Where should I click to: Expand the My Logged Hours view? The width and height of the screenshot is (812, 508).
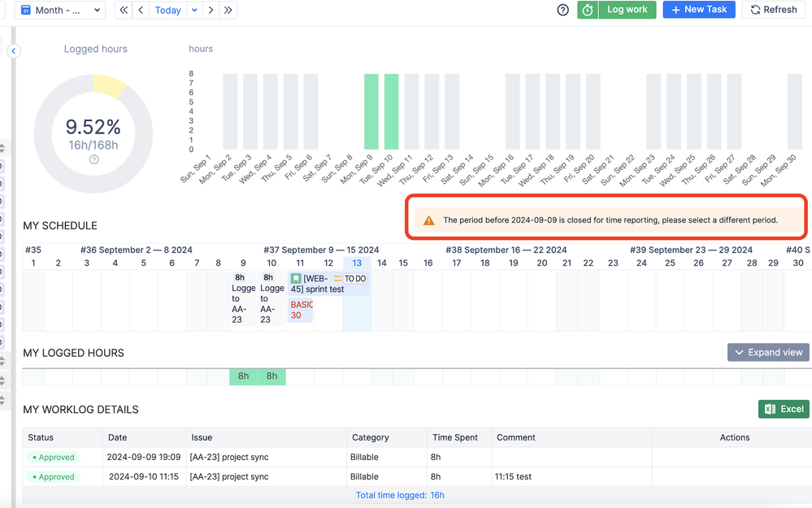tap(768, 352)
